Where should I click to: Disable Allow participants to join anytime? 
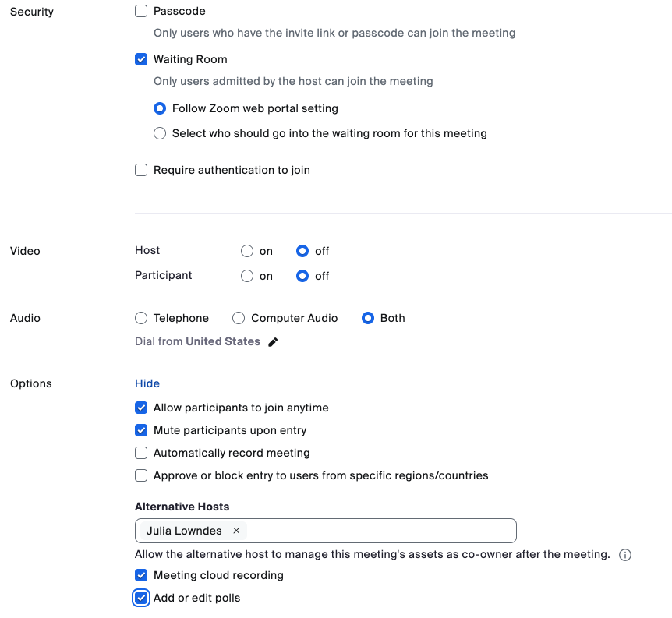pyautogui.click(x=141, y=408)
